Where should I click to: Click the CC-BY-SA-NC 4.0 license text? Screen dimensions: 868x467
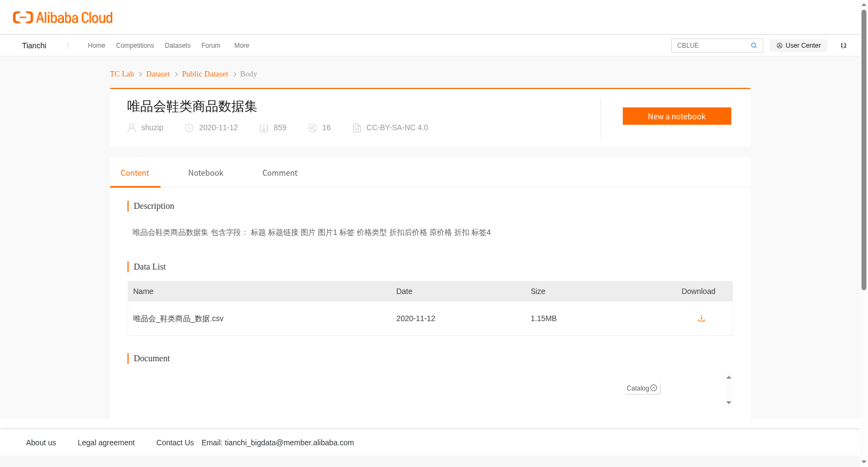397,128
